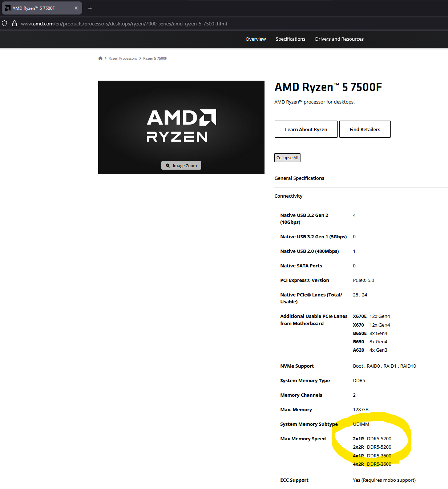Click the 28 , 24 PCIe lanes value
The image size is (448, 489).
pos(360,295)
